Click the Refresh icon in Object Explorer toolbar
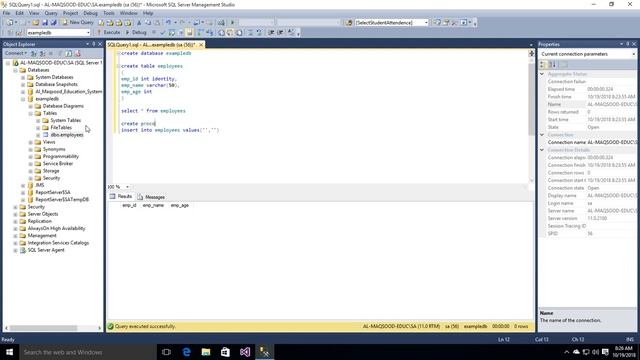The image size is (640, 360). pyautogui.click(x=69, y=53)
